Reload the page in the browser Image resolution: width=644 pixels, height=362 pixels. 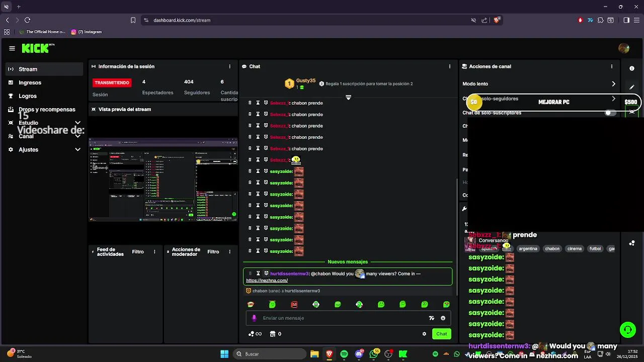(x=27, y=20)
